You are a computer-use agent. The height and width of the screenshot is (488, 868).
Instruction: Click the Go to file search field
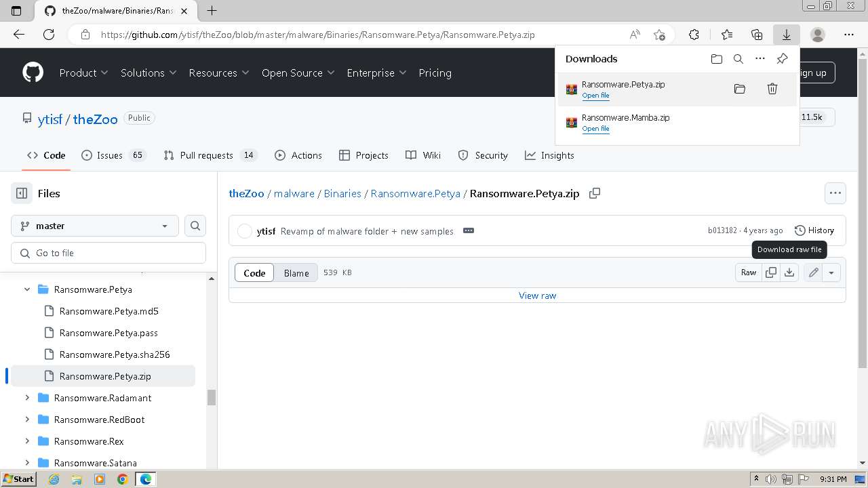click(108, 253)
